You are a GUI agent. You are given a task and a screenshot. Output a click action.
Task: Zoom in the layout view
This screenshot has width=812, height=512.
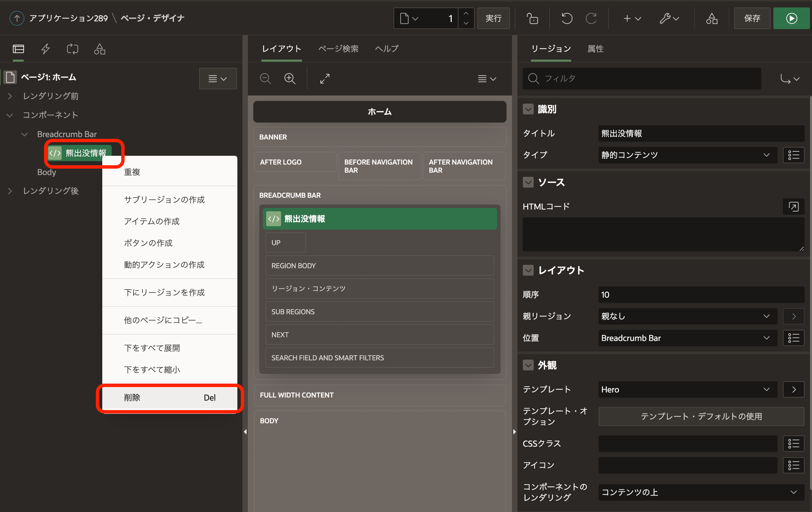click(290, 79)
